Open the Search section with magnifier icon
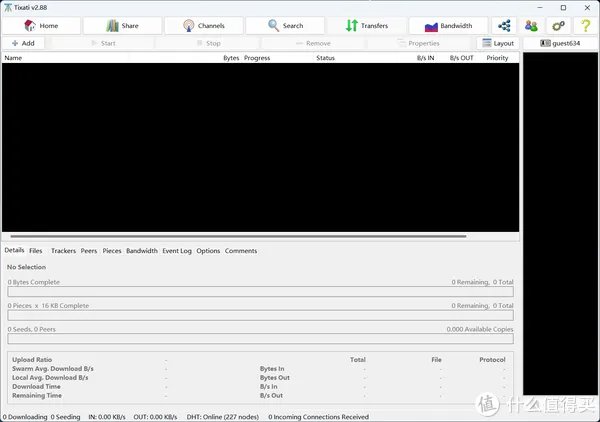This screenshot has width=600, height=422. pos(285,26)
